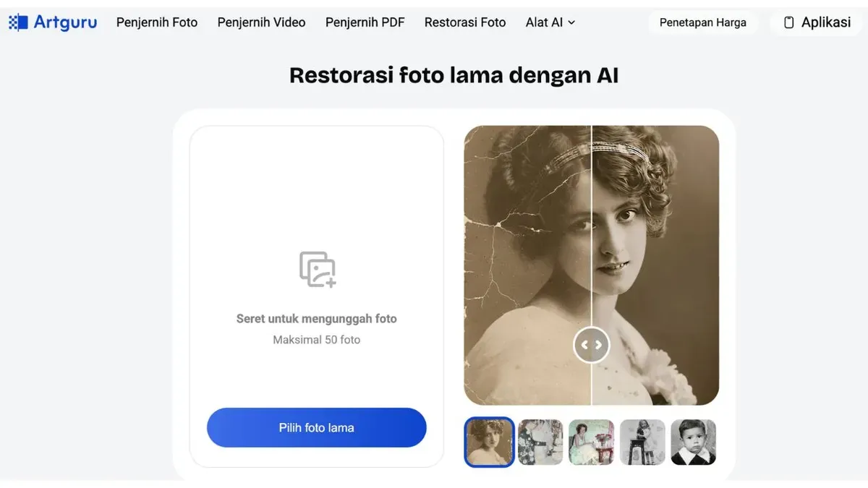Pick the woman seated with flowers thumbnail

tap(591, 442)
